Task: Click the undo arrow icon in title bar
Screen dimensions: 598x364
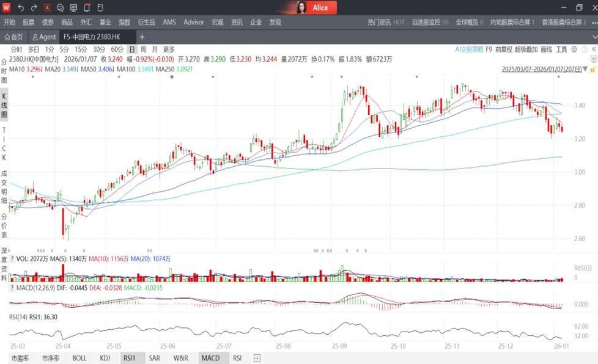Action: (x=21, y=8)
